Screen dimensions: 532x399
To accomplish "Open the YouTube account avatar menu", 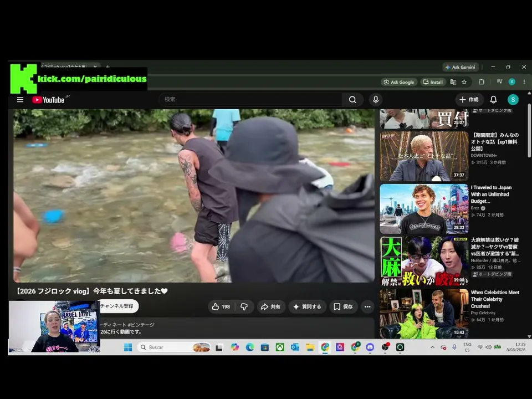I will pos(513,99).
